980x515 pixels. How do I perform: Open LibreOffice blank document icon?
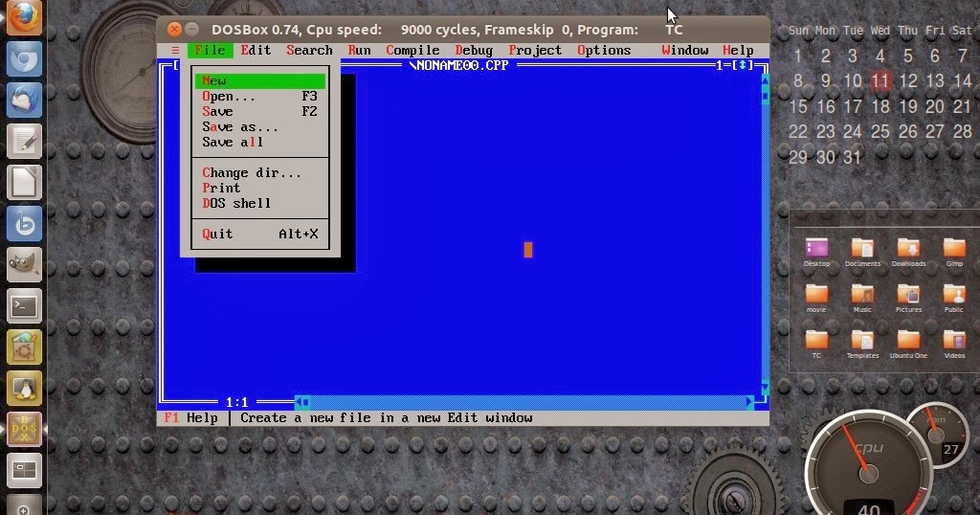[x=24, y=183]
